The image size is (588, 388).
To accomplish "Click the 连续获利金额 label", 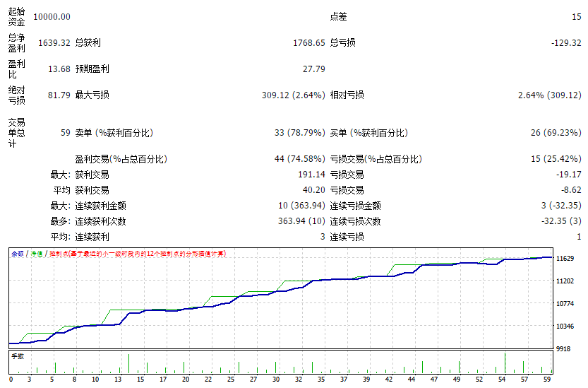I will (100, 206).
